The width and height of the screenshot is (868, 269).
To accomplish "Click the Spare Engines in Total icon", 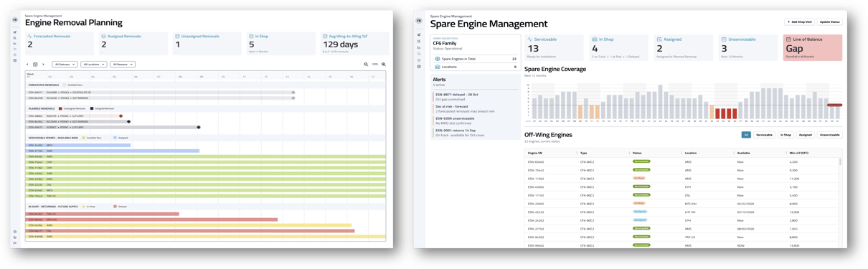I will (438, 59).
